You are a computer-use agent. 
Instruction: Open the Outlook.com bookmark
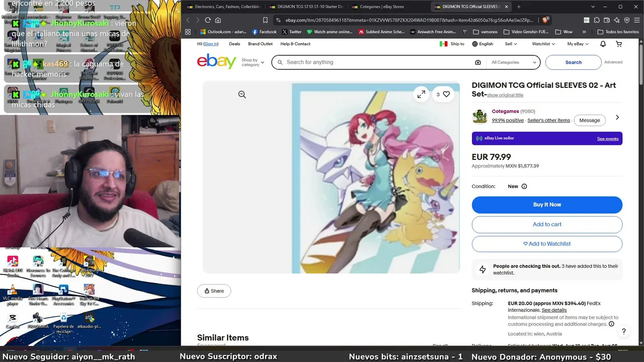[223, 32]
